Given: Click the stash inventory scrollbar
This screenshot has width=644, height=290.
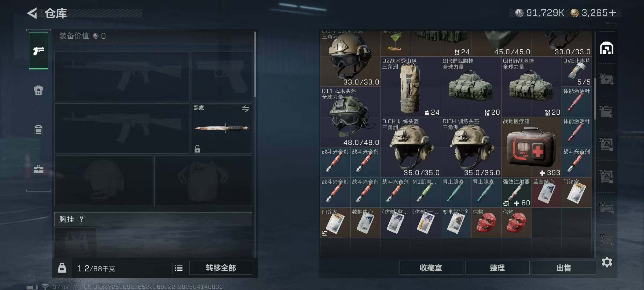Looking at the screenshot, I should pyautogui.click(x=595, y=99).
